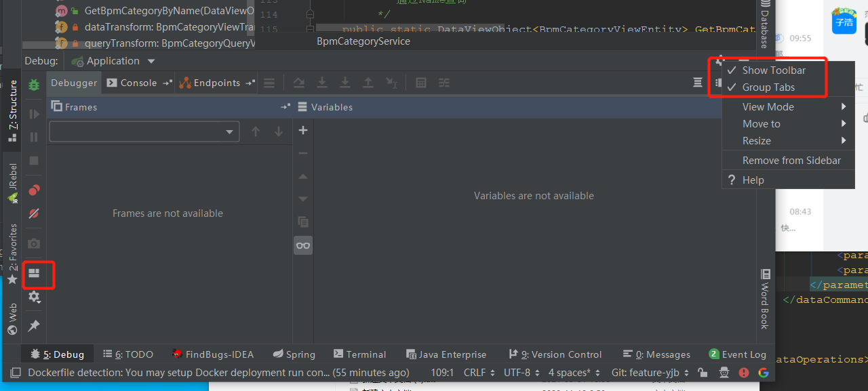
Task: Open Git branch feature-yjb menu
Action: (x=650, y=373)
